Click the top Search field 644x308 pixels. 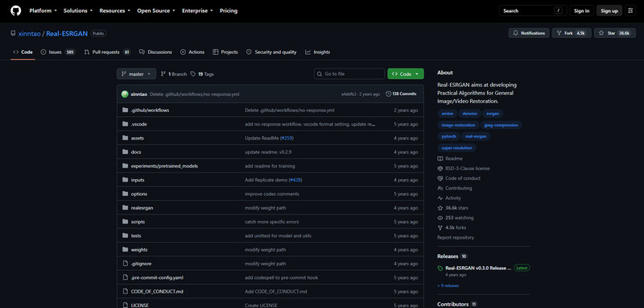click(x=533, y=10)
